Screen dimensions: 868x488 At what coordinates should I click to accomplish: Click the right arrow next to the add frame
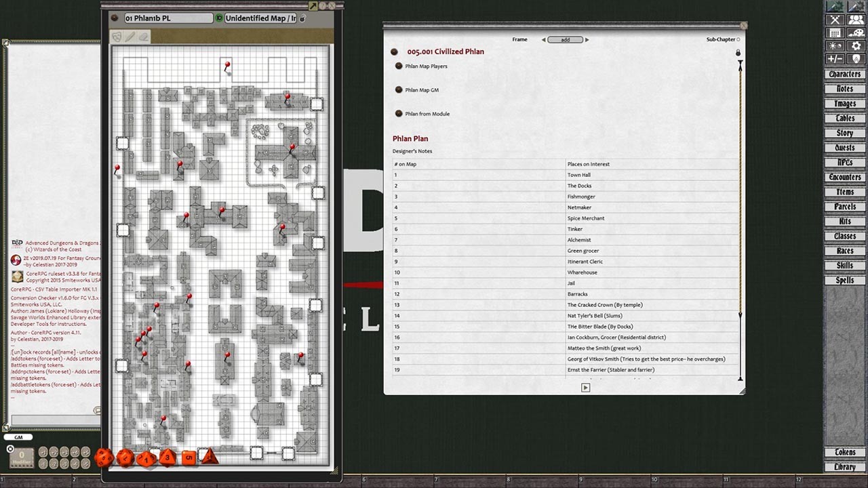(587, 39)
